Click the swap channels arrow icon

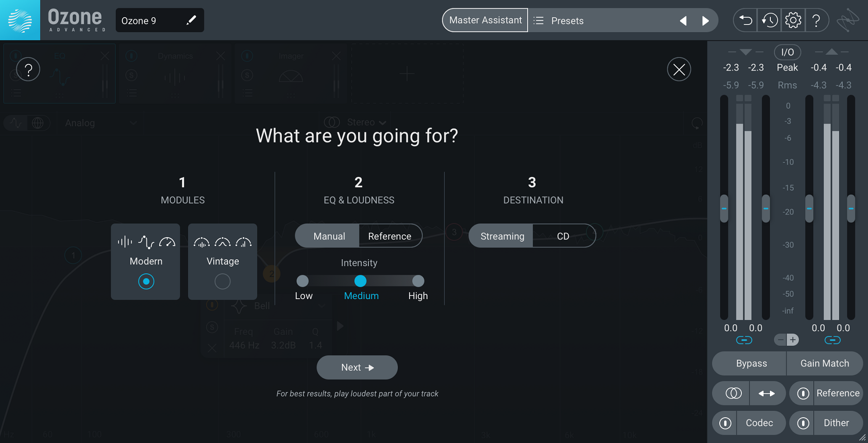tap(767, 393)
